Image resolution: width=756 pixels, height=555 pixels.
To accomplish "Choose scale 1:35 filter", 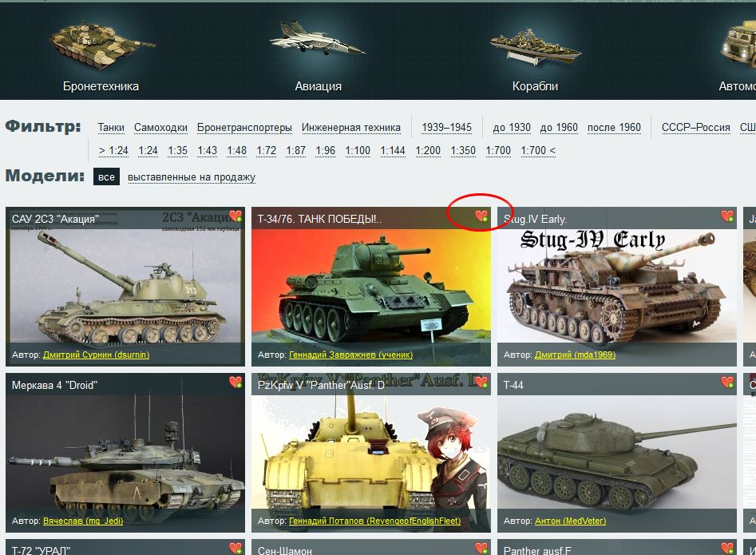I will [178, 151].
